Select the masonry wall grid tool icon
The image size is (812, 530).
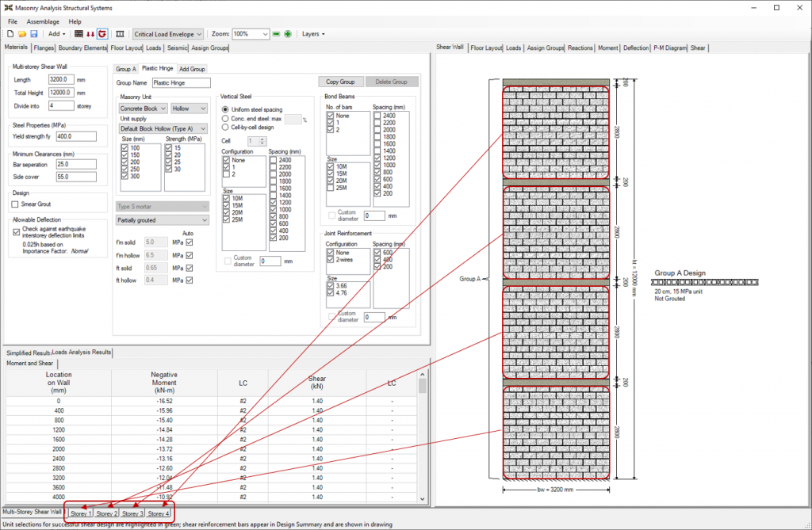point(78,34)
